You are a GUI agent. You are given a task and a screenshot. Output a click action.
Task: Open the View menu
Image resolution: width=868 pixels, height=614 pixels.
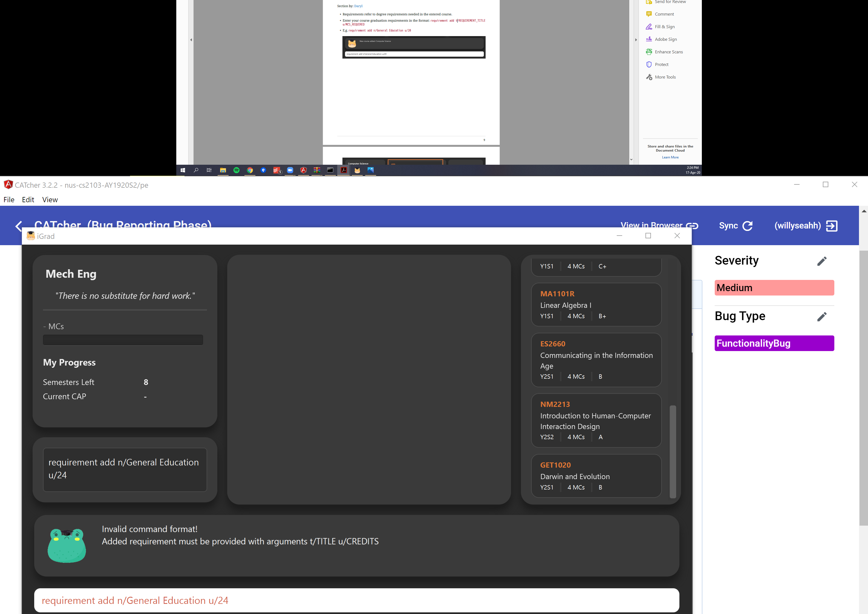[50, 200]
